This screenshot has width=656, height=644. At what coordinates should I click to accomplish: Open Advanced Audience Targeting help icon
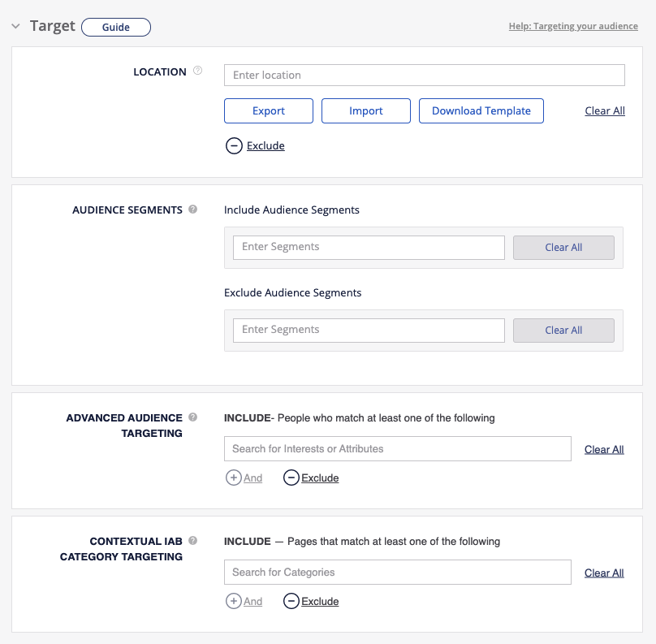tap(193, 417)
